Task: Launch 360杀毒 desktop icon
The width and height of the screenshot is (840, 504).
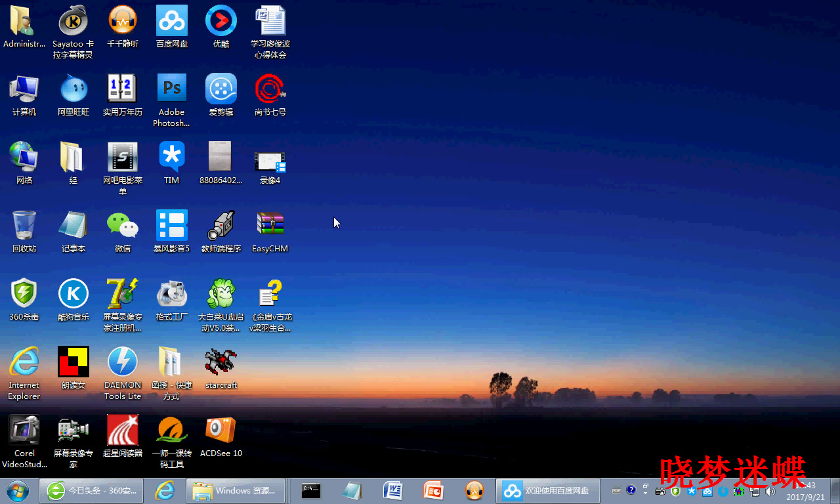Action: pyautogui.click(x=24, y=300)
